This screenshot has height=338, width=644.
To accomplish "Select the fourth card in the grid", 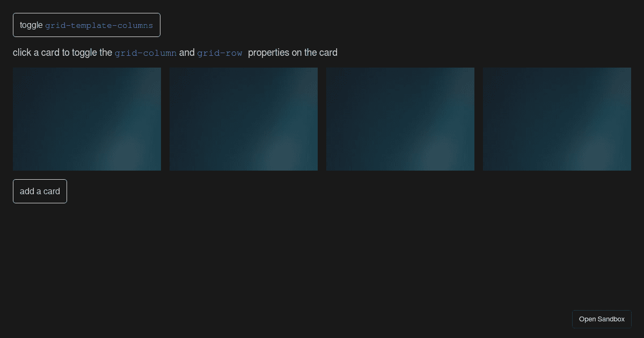I will [x=557, y=119].
